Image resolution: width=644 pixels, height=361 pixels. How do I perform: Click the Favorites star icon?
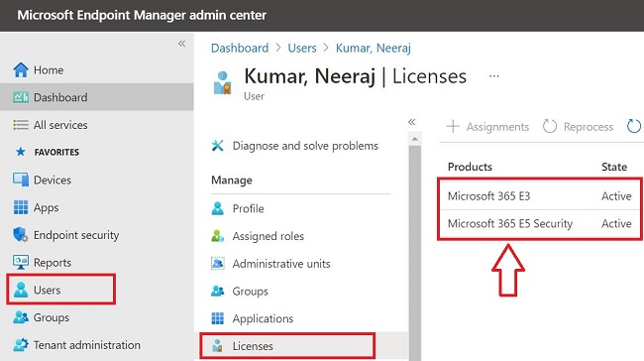click(20, 152)
